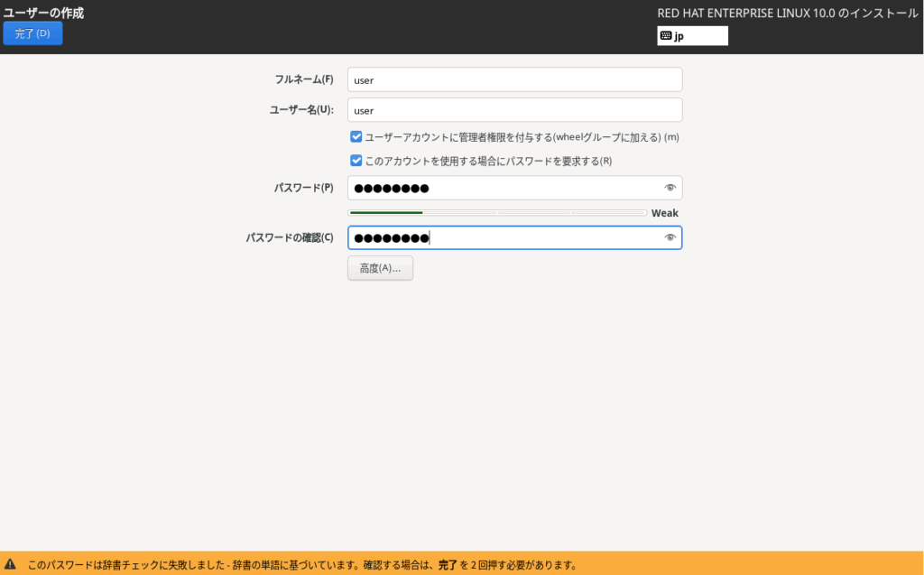The width and height of the screenshot is (924, 575).
Task: Select the jp keyboard layout text
Action: pyautogui.click(x=679, y=36)
